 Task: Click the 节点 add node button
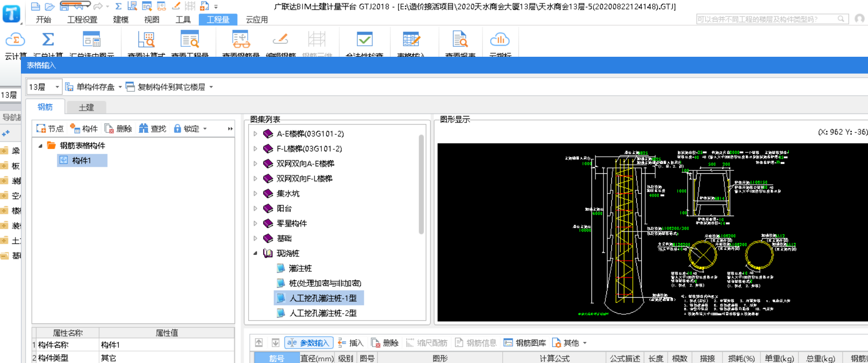(50, 128)
